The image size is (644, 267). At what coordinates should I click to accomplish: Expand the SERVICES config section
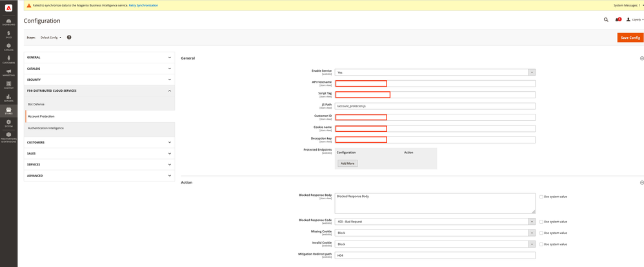99,165
